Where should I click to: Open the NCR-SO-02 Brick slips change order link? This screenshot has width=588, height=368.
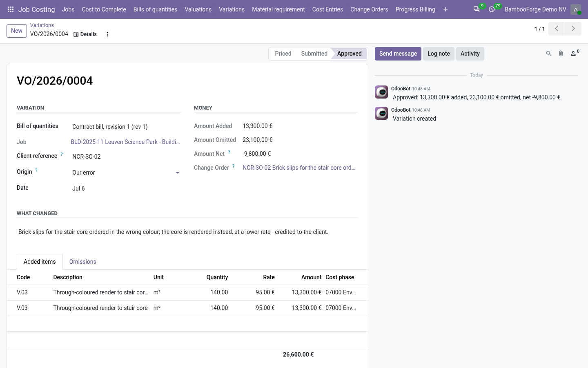[299, 168]
